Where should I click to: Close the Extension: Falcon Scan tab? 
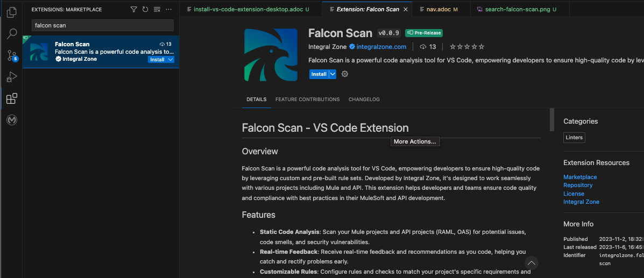(x=405, y=9)
